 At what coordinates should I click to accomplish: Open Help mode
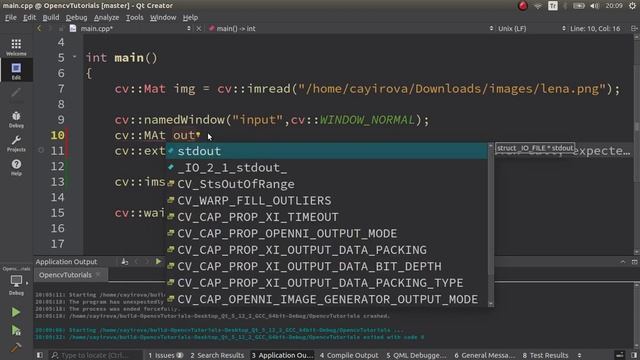[x=16, y=167]
